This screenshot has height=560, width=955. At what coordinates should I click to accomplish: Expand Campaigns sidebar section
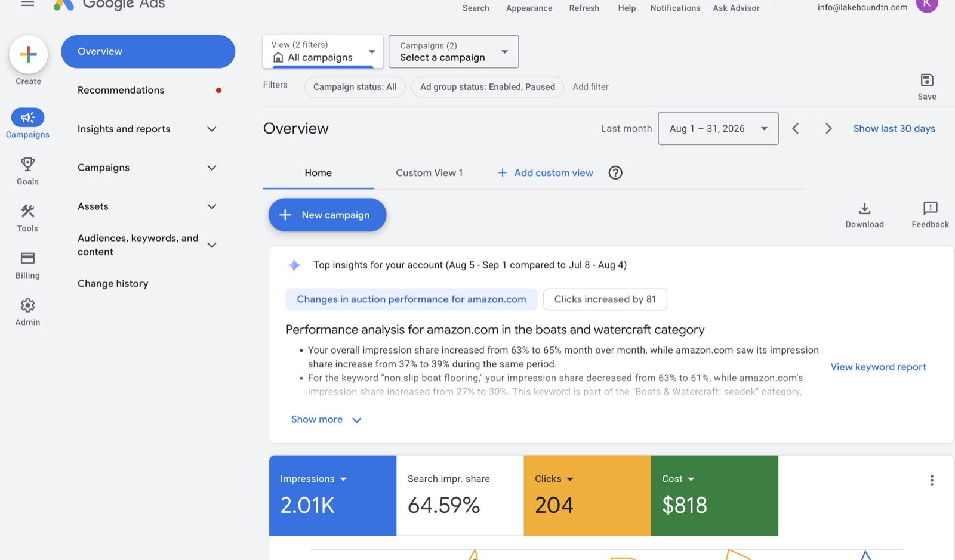pyautogui.click(x=211, y=168)
